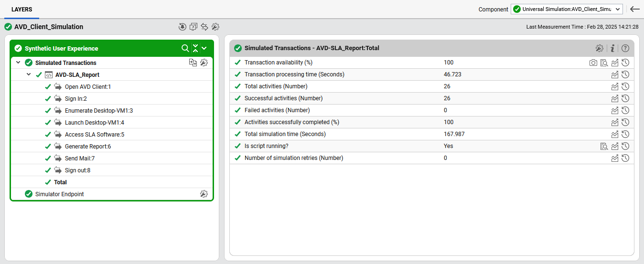Click wrench gear icon beside AVD_Client_Simulation title

215,27
